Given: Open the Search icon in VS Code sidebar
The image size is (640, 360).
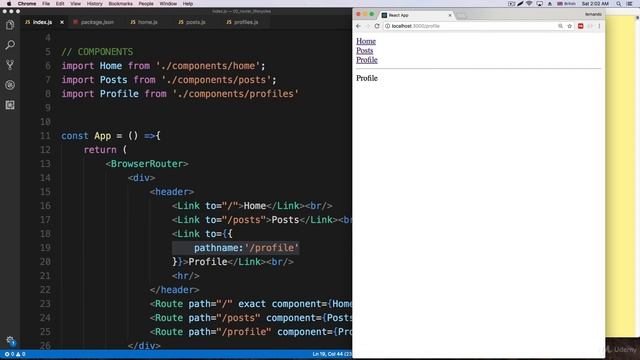Looking at the screenshot, I should point(10,44).
